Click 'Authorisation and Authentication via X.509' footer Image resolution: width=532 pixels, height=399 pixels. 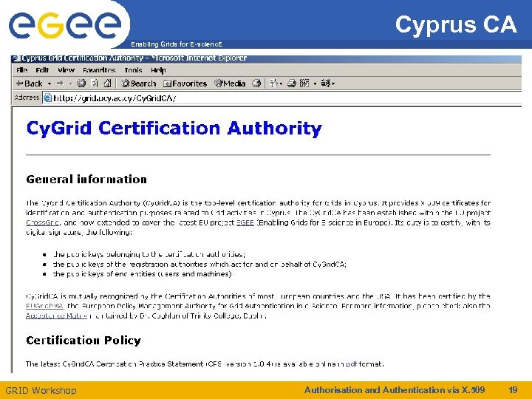[395, 390]
